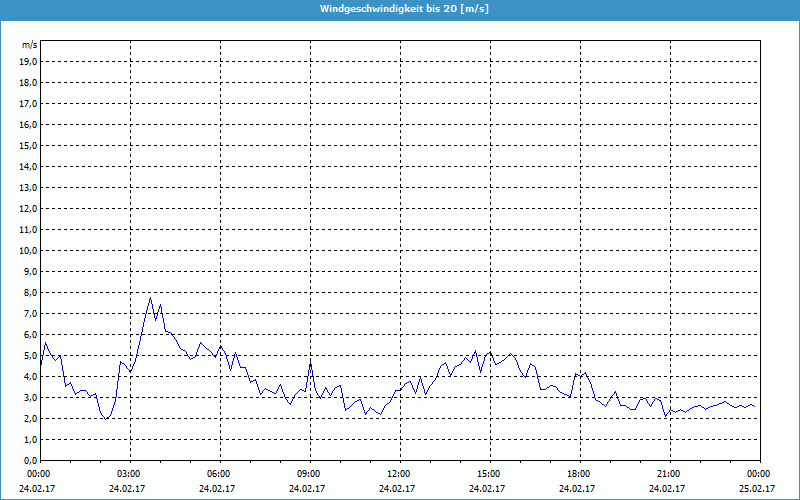This screenshot has height=500, width=800.
Task: Click the 'm/s' unit label above the y-axis
Action: coord(29,45)
